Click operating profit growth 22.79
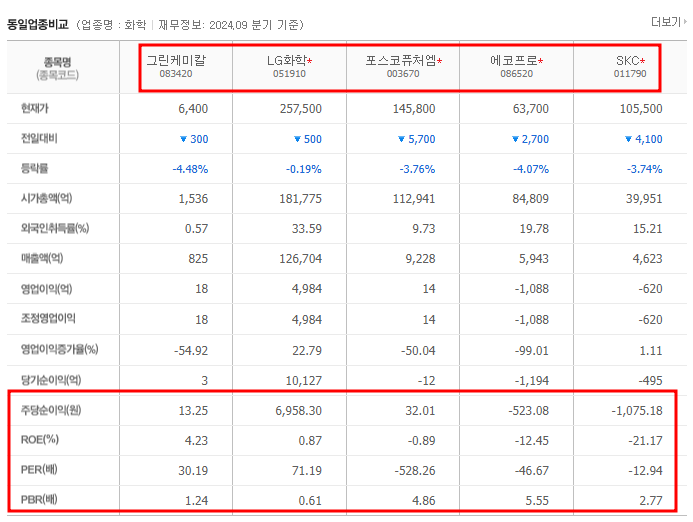 [307, 351]
